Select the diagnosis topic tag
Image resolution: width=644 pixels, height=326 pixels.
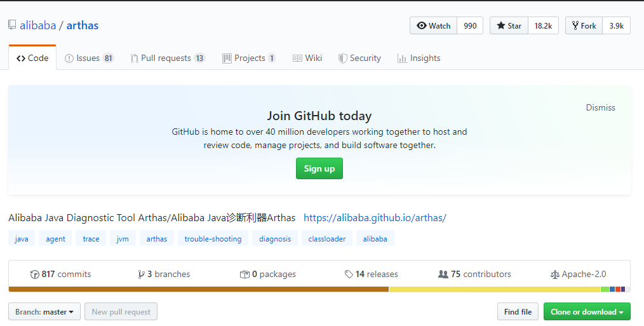coord(275,238)
